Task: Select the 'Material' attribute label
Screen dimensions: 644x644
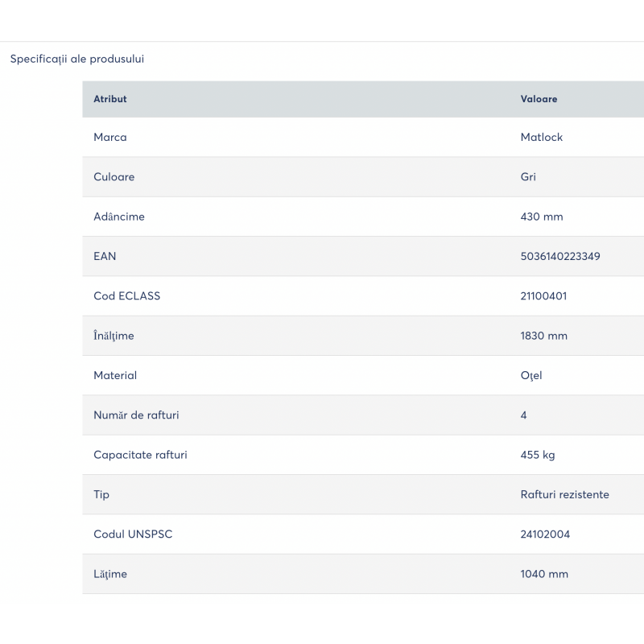Action: point(115,375)
